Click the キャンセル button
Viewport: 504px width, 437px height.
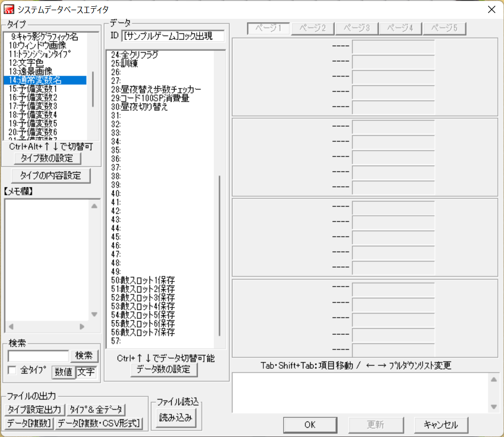coord(441,425)
